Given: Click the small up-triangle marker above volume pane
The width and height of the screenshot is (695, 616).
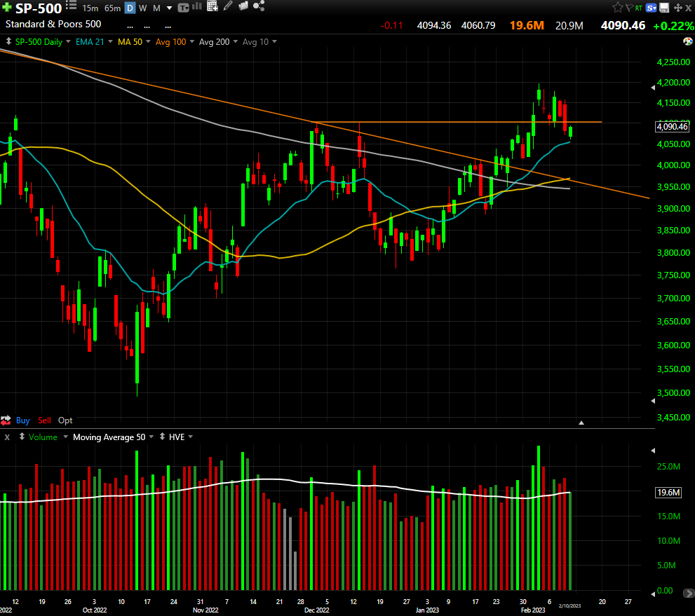Looking at the screenshot, I should tap(581, 423).
